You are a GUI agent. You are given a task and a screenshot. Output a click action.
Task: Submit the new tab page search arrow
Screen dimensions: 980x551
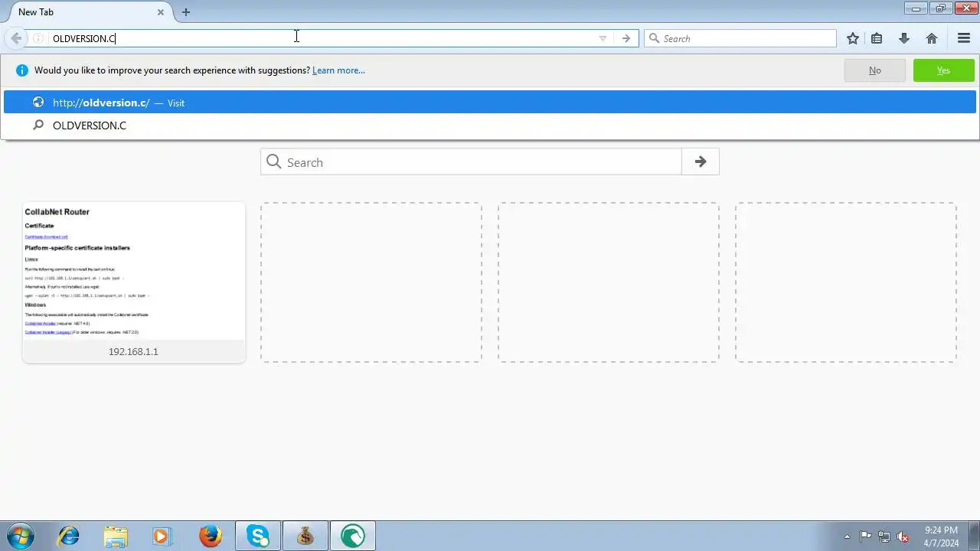pos(701,162)
